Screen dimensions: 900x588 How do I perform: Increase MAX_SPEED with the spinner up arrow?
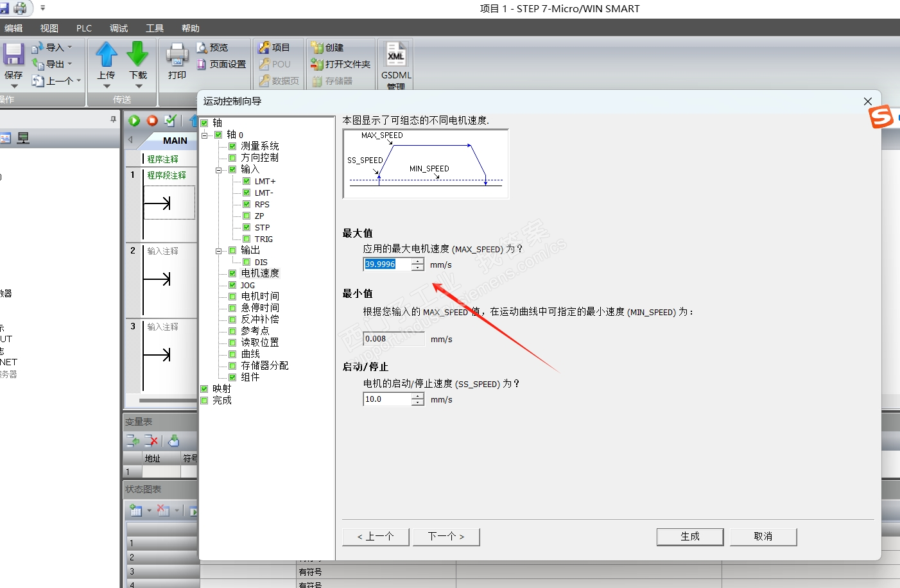pyautogui.click(x=418, y=261)
